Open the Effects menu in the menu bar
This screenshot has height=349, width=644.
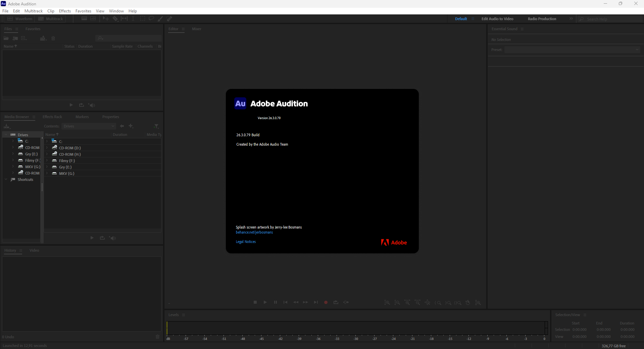65,11
